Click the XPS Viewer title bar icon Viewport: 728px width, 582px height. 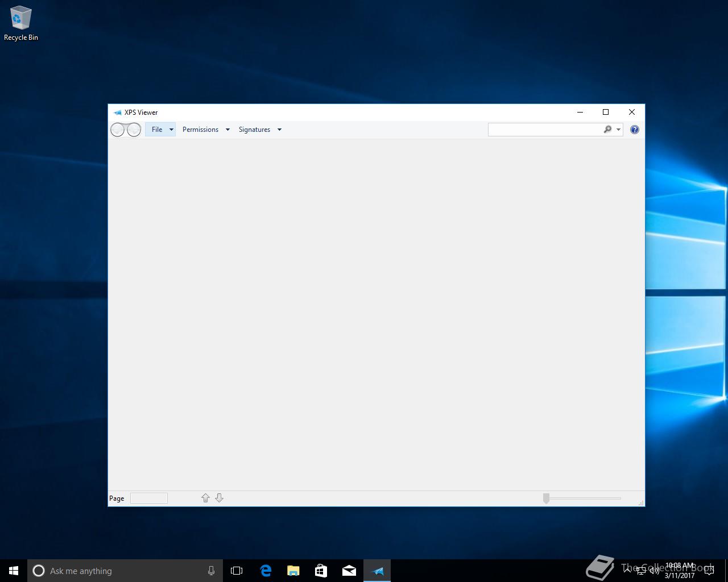pos(118,113)
